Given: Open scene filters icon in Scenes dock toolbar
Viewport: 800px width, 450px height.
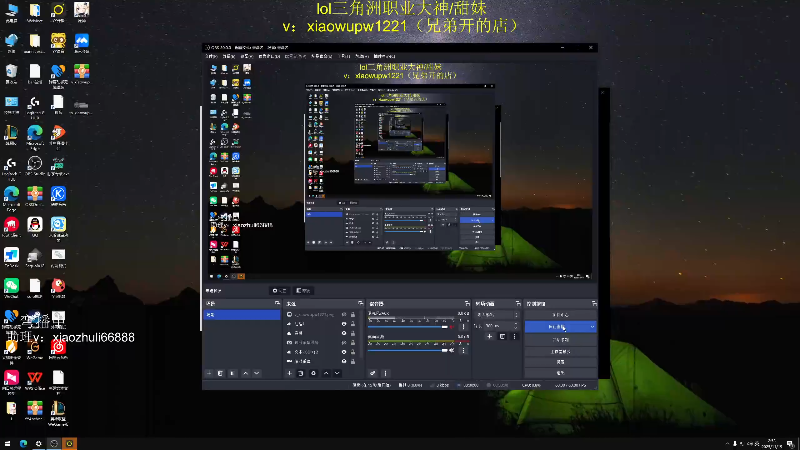Looking at the screenshot, I should tap(233, 373).
